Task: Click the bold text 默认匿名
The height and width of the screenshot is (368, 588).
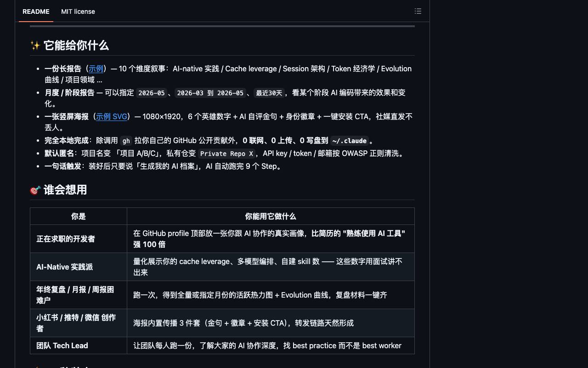Action: tap(59, 153)
